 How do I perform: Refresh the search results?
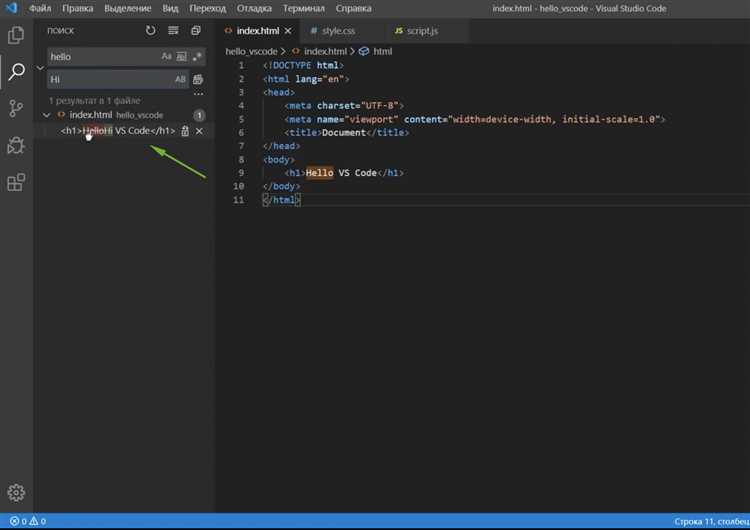click(x=151, y=31)
